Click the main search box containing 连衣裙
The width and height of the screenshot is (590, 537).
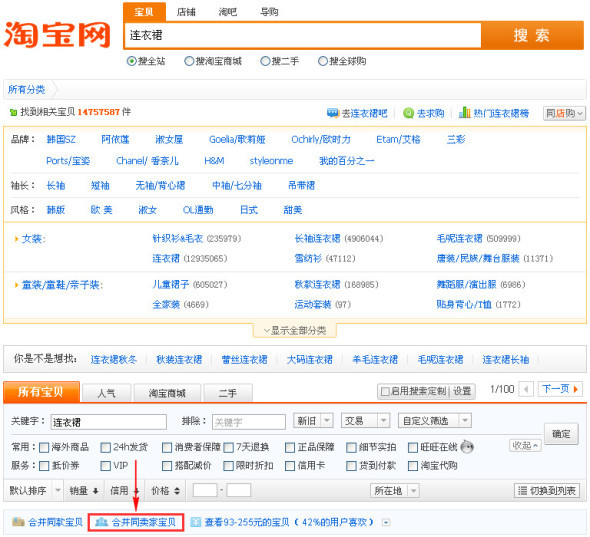click(x=303, y=35)
